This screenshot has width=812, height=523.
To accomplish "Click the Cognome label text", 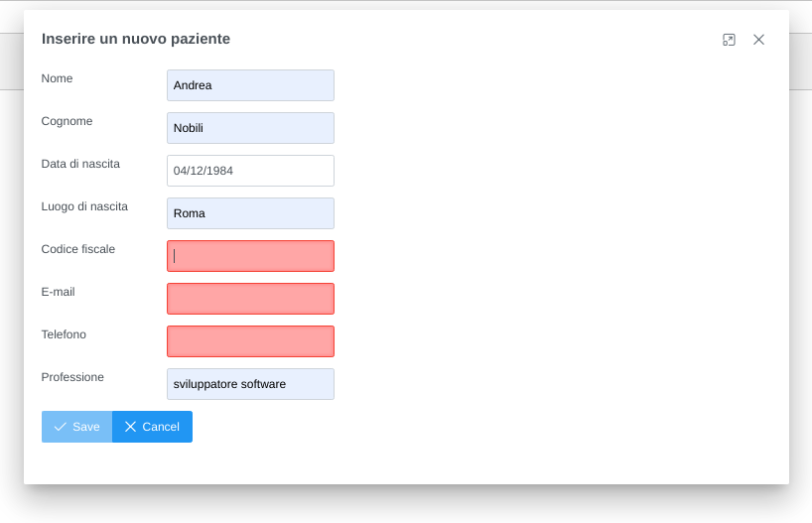I will (x=67, y=121).
